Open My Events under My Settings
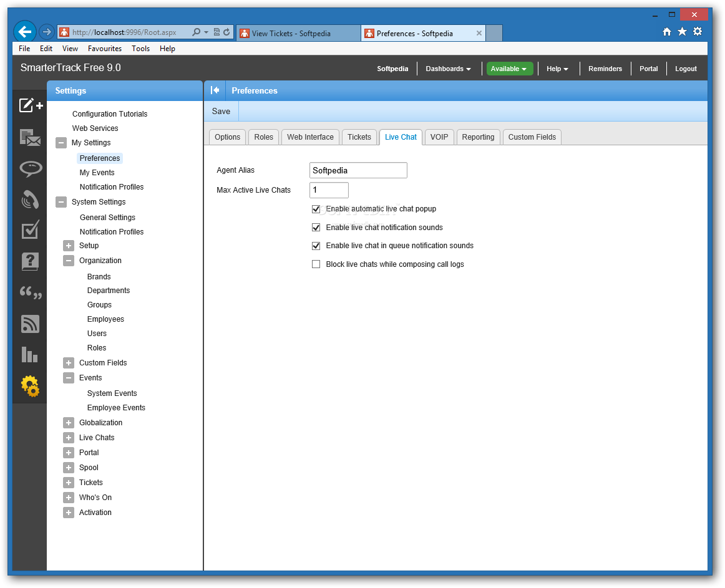This screenshot has height=588, width=725. (97, 173)
